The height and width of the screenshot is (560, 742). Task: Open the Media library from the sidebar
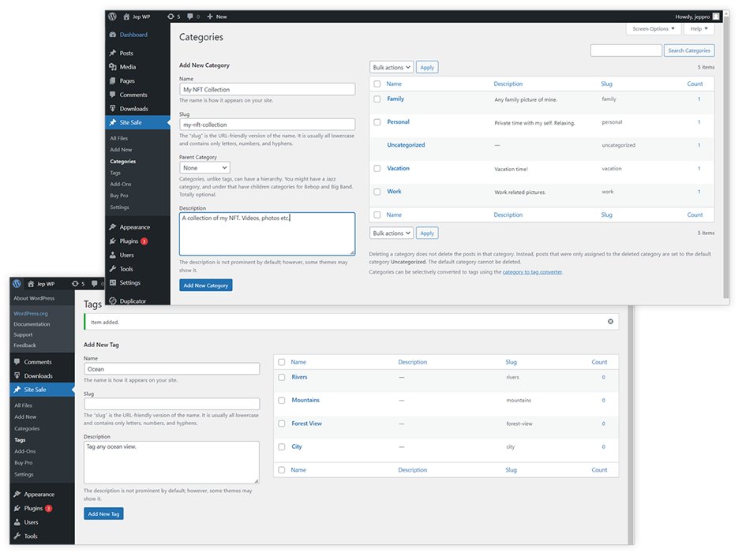tap(125, 67)
